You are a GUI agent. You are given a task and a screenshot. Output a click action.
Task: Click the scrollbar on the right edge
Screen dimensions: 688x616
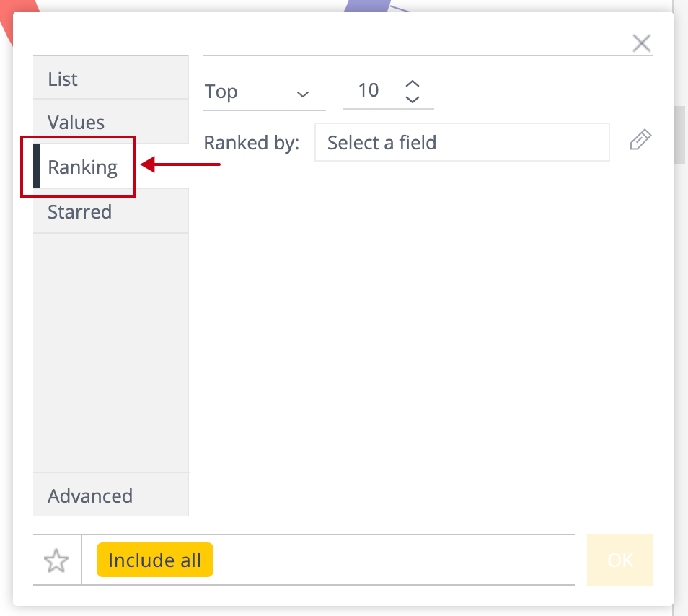point(679,135)
